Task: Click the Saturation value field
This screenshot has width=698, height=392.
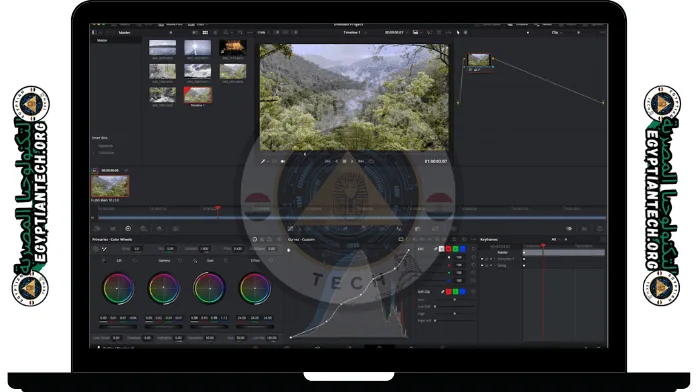Action: point(209,338)
